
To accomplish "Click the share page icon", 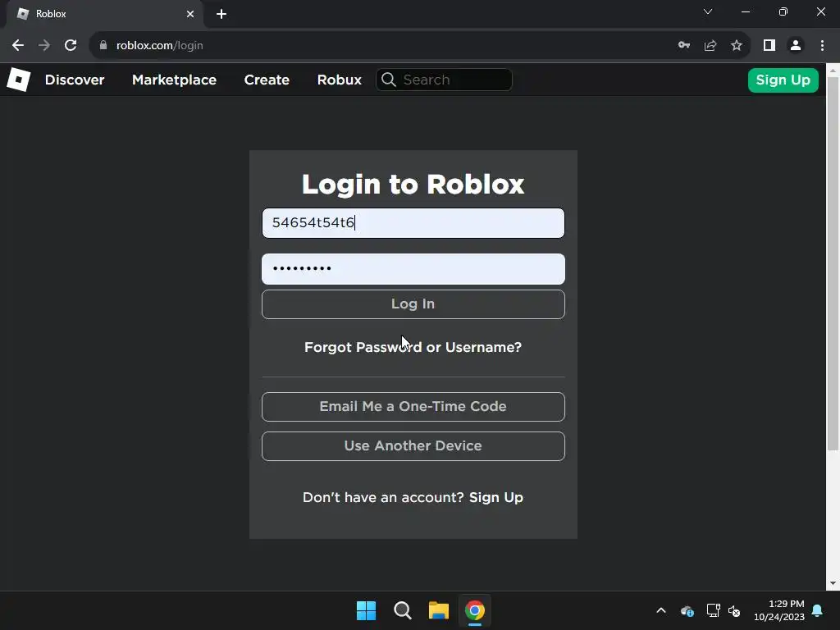I will click(710, 46).
